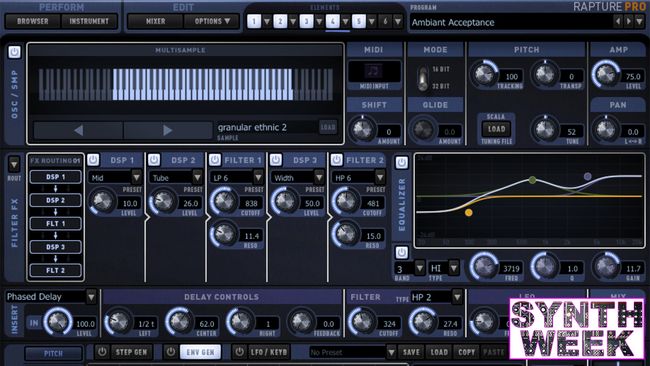Click the Load preset button
Image resolution: width=650 pixels, height=366 pixels.
(439, 352)
